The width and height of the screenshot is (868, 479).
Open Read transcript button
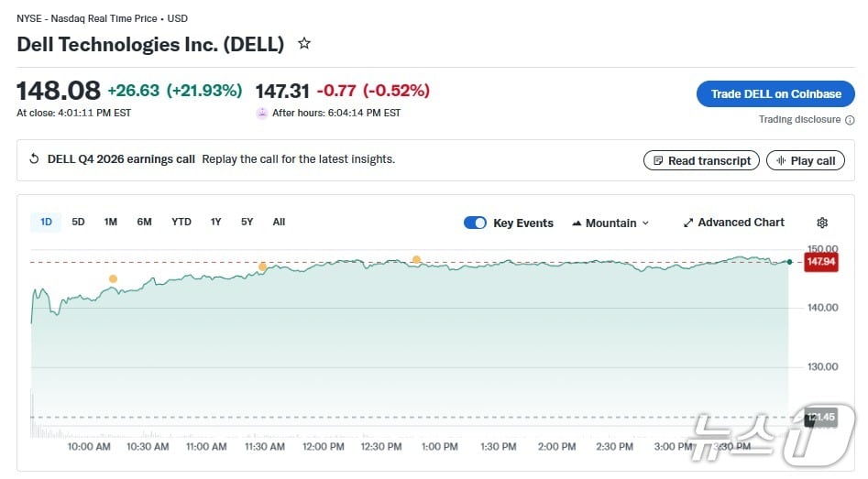click(702, 160)
